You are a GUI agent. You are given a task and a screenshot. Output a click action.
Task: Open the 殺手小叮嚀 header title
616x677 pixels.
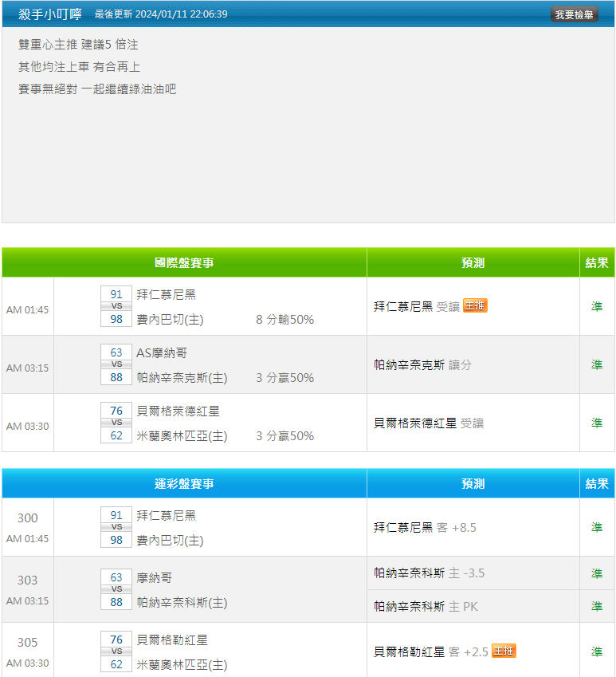[x=50, y=14]
